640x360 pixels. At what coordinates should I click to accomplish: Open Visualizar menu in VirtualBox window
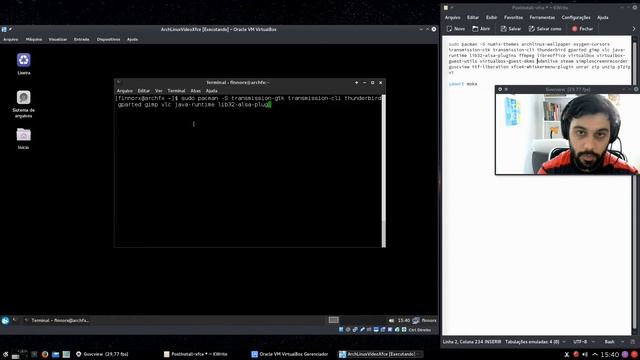click(x=58, y=40)
